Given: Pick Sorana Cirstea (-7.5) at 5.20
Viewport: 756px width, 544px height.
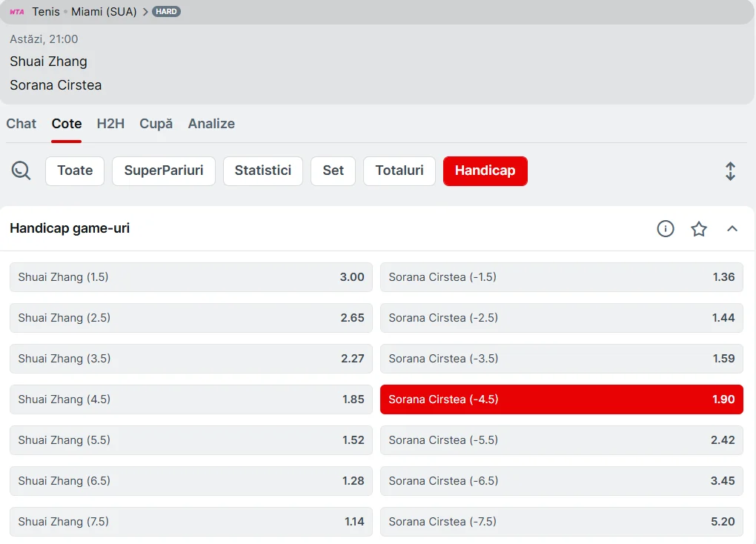Looking at the screenshot, I should click(561, 522).
